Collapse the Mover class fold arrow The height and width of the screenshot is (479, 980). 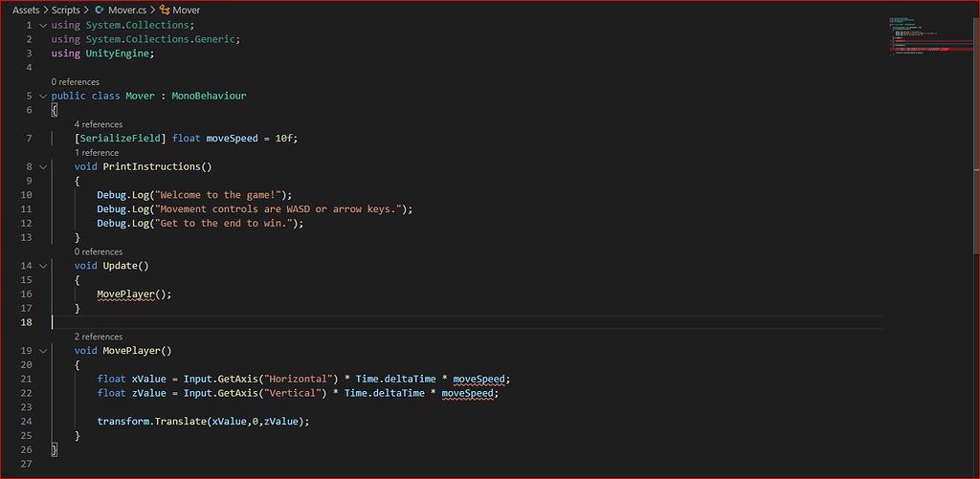[43, 97]
